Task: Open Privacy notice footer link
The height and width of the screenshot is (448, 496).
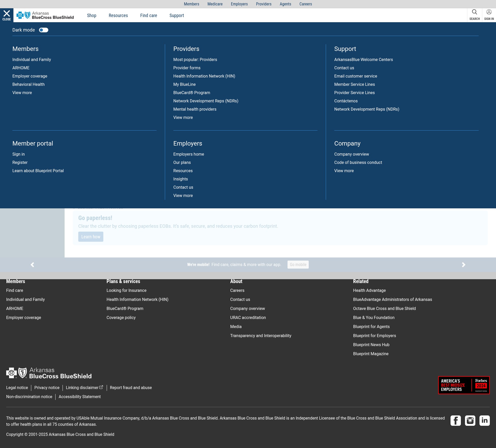Action: point(47,388)
